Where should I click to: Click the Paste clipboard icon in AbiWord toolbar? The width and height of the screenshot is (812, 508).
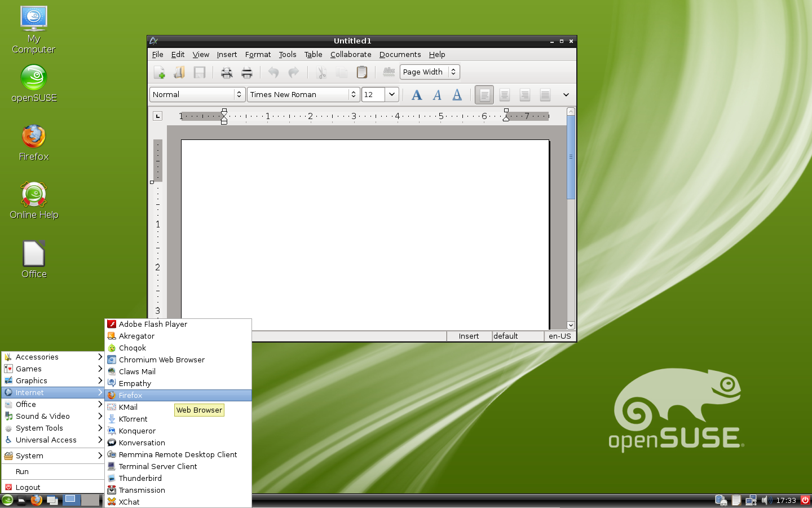pos(362,72)
